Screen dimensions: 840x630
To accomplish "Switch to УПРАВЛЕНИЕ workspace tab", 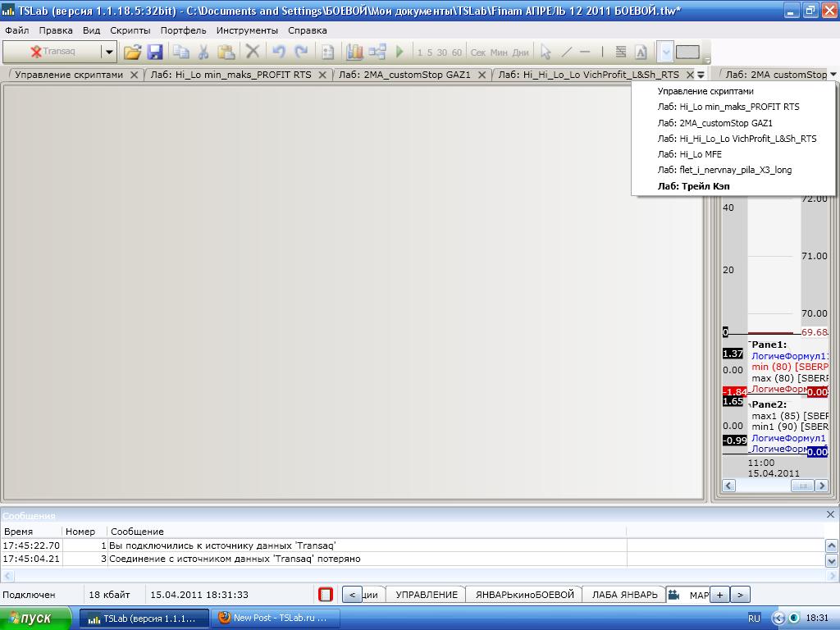I will click(x=427, y=595).
